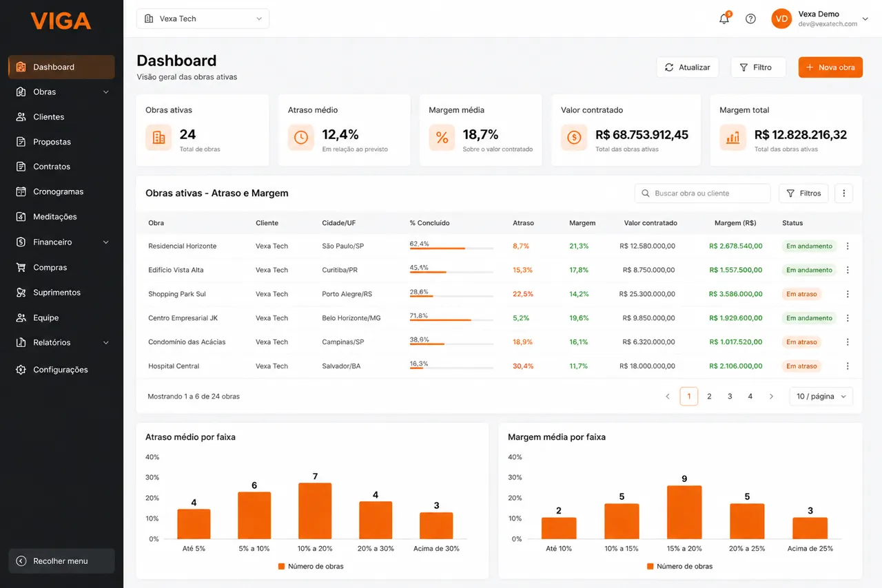Open the Vexa Demo account dropdown chevron
This screenshot has height=588, width=882.
[x=865, y=19]
